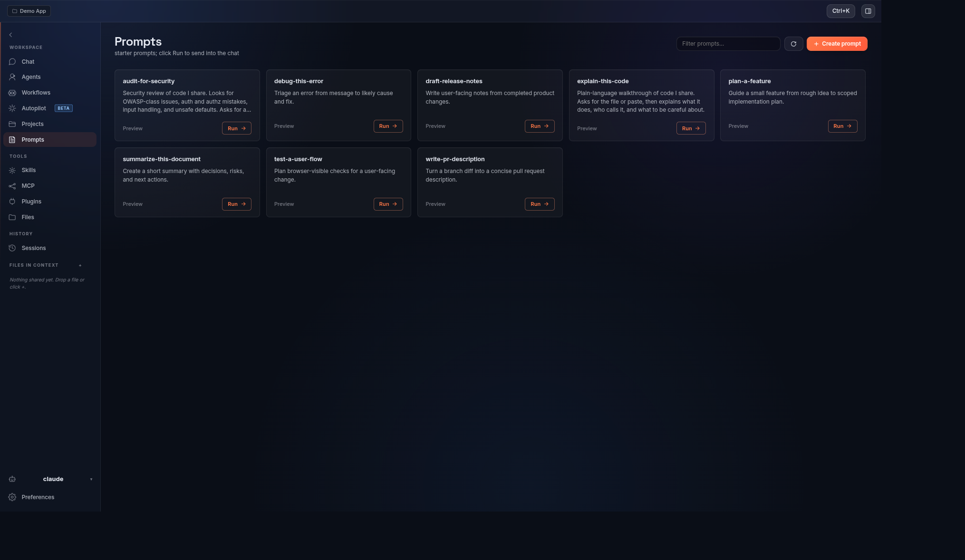This screenshot has width=965, height=560.
Task: Click the Agents person icon
Action: 12,77
